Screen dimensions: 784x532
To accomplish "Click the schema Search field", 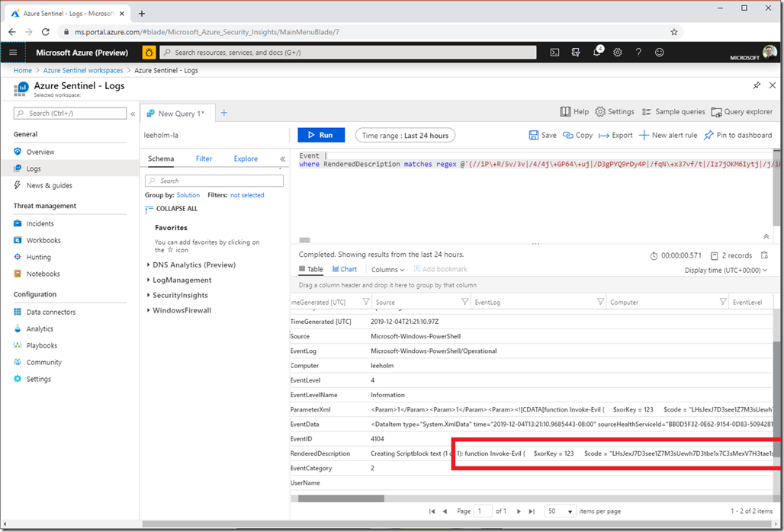I will coord(214,181).
